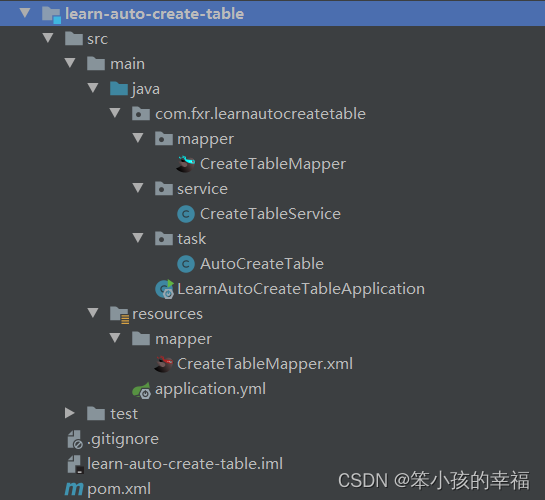545x500 pixels.
Task: Click the task package icon
Action: [x=164, y=238]
